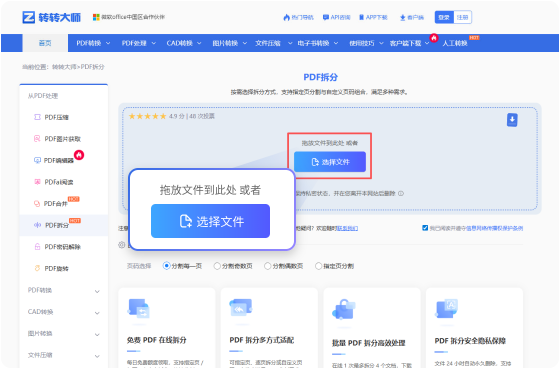560x369 pixels.
Task: Expand PDF转换 section in left sidebar
Action: tap(64, 290)
